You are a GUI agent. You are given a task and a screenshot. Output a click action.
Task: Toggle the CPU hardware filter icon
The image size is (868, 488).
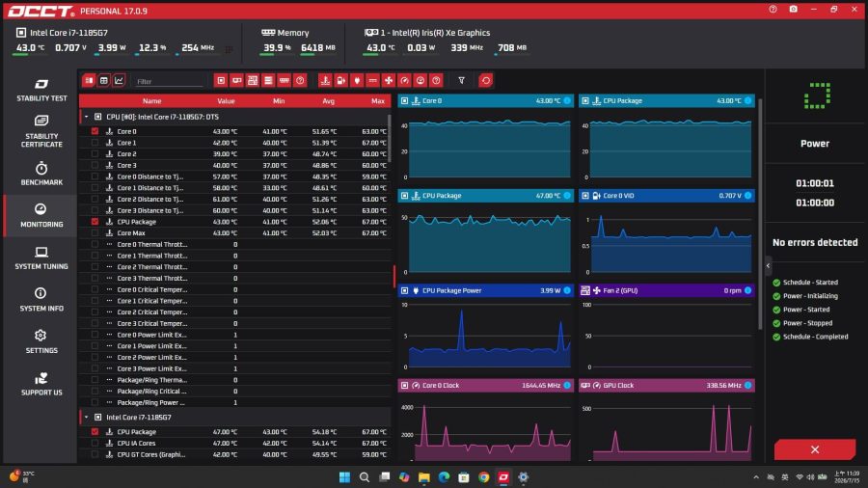click(221, 81)
